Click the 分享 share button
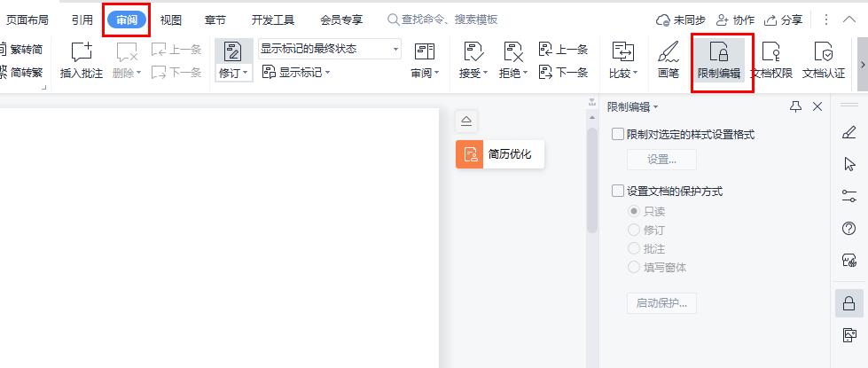This screenshot has width=868, height=368. [x=783, y=20]
